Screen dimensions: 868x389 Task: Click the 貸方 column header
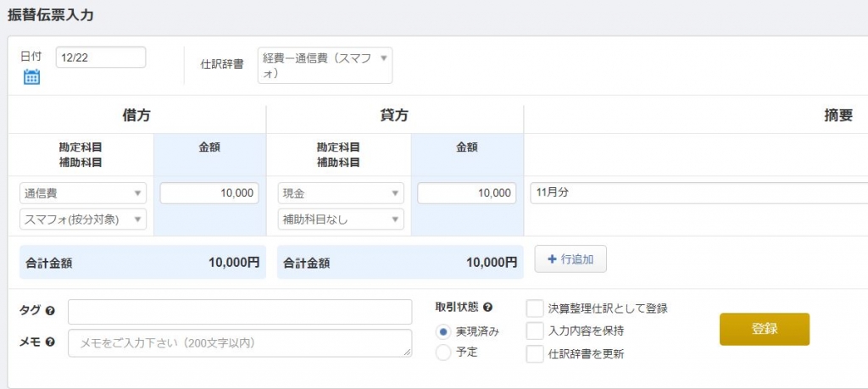[x=394, y=115]
